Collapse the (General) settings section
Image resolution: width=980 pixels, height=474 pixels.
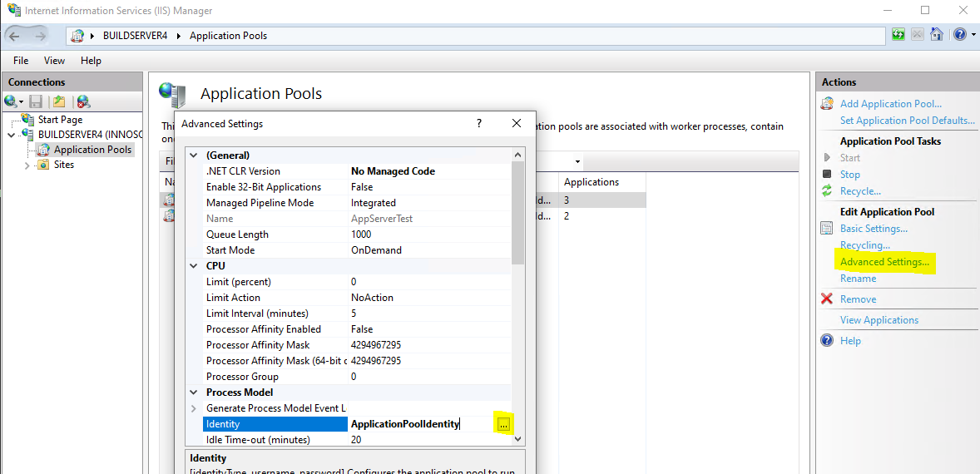point(195,156)
